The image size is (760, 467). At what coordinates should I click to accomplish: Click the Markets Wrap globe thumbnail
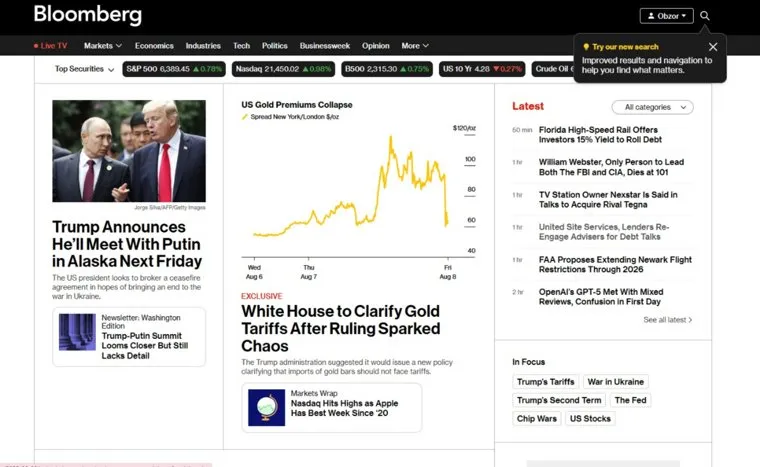tap(267, 407)
